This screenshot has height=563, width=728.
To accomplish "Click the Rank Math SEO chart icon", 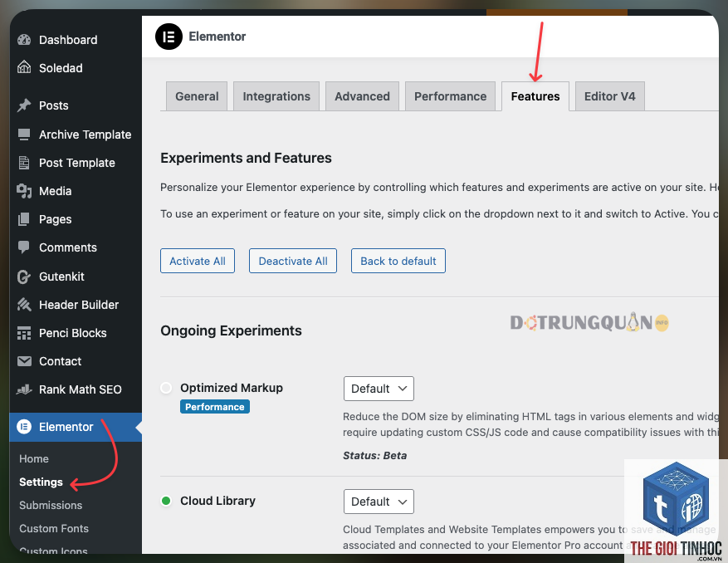I will (24, 389).
